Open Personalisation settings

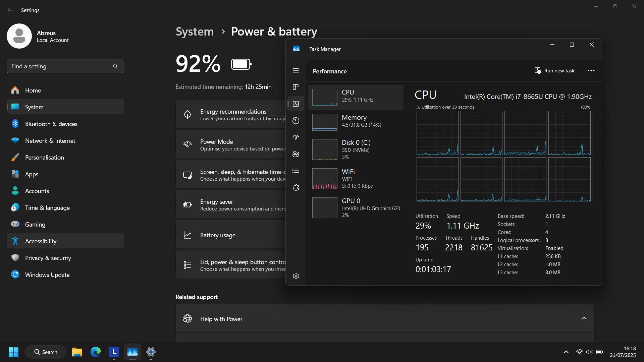point(65,157)
